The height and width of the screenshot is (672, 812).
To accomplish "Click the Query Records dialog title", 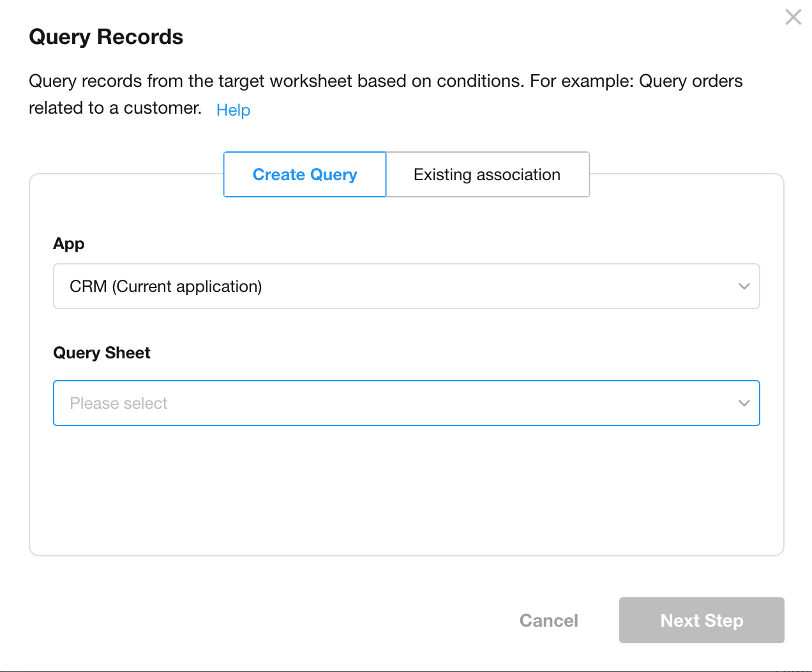I will tap(106, 37).
